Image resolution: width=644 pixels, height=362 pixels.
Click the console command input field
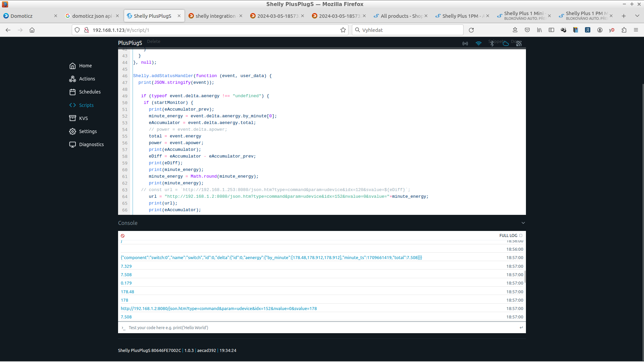(x=322, y=328)
